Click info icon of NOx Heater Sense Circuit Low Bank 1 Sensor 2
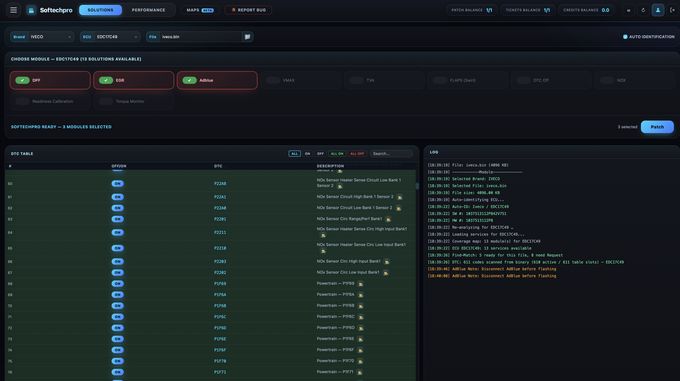 [x=340, y=186]
